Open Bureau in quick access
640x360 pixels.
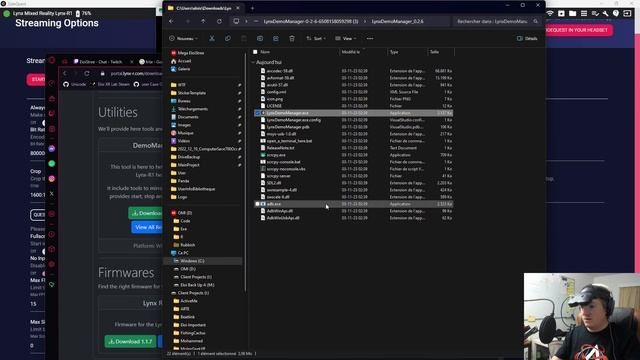(x=181, y=101)
